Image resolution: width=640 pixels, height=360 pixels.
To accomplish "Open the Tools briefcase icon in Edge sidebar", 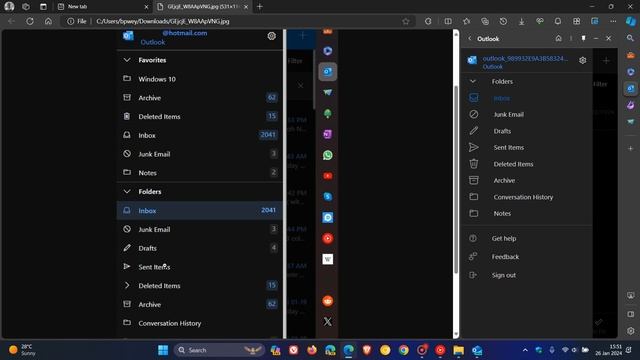I will 631,55.
